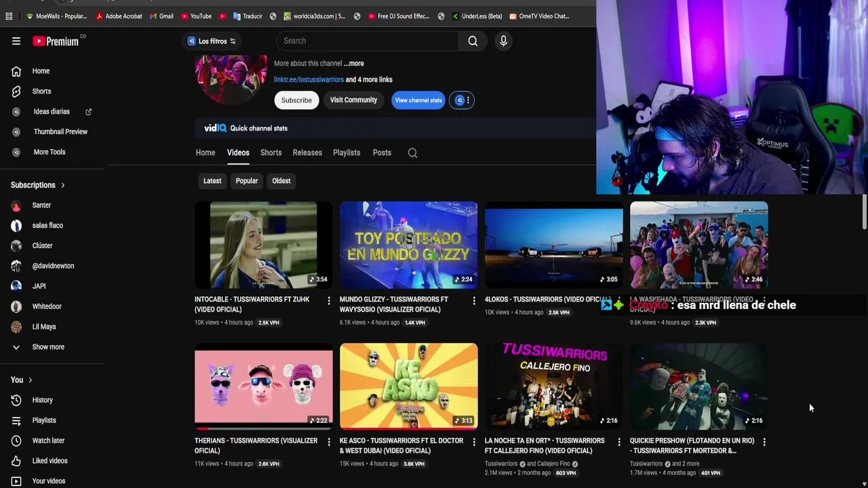The width and height of the screenshot is (868, 488).
Task: Click the channel search magnifier icon
Action: 412,152
